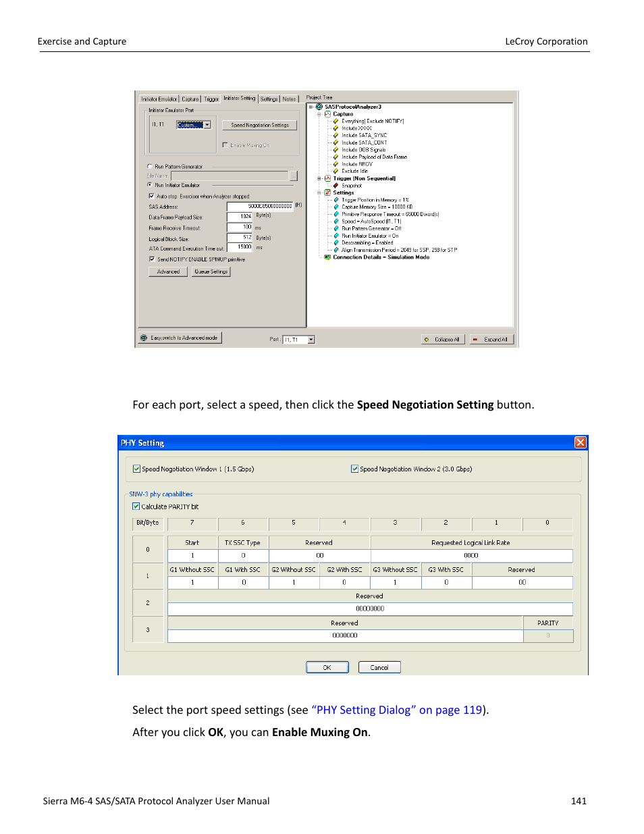Screen dimensions: 644x834
Task: Click the icon beside Trigger Position in Memory
Action: tap(336, 200)
